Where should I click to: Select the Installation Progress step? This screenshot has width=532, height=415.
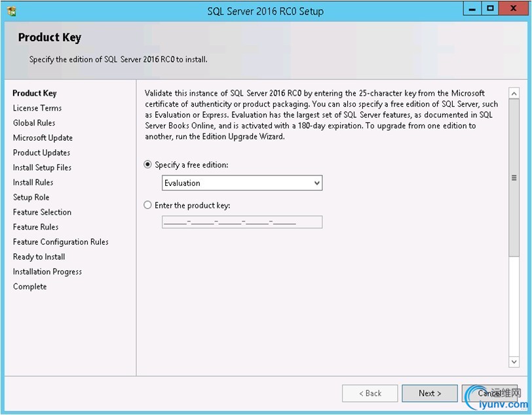(x=47, y=272)
